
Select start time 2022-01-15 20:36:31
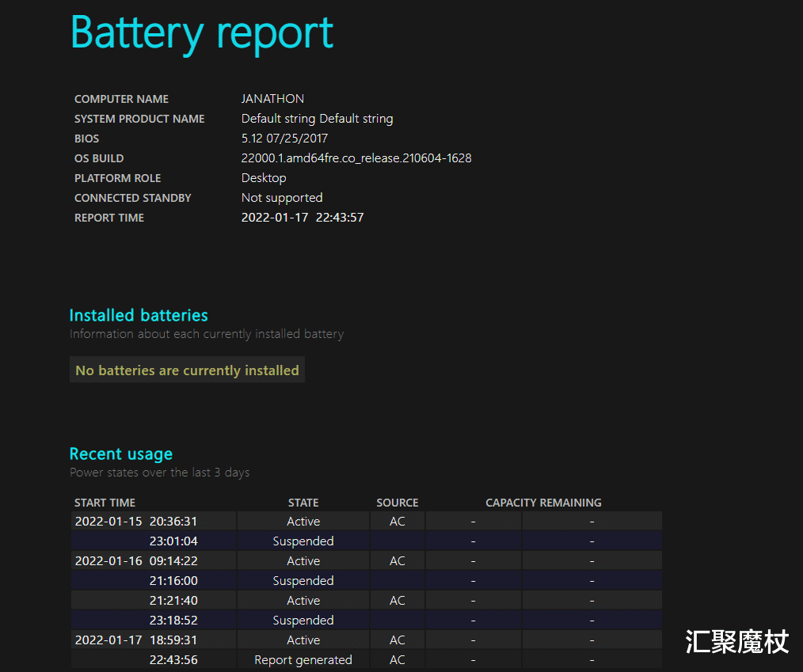pyautogui.click(x=135, y=522)
